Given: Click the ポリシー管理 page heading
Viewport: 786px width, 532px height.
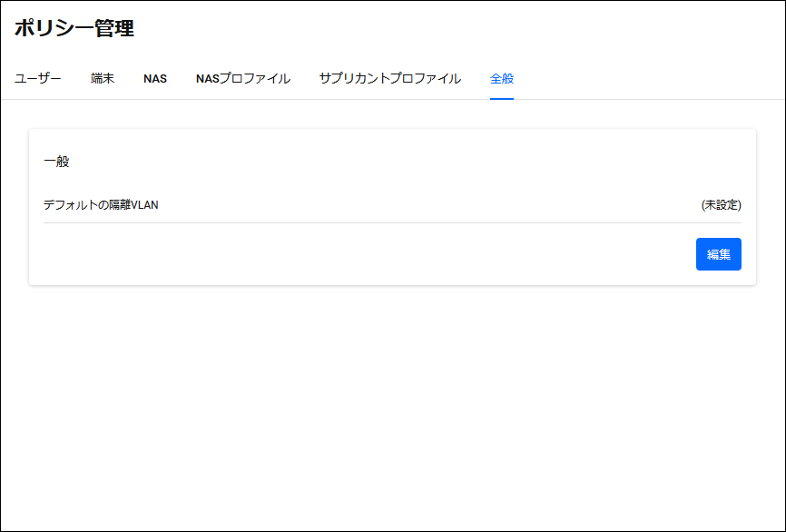Looking at the screenshot, I should (74, 28).
